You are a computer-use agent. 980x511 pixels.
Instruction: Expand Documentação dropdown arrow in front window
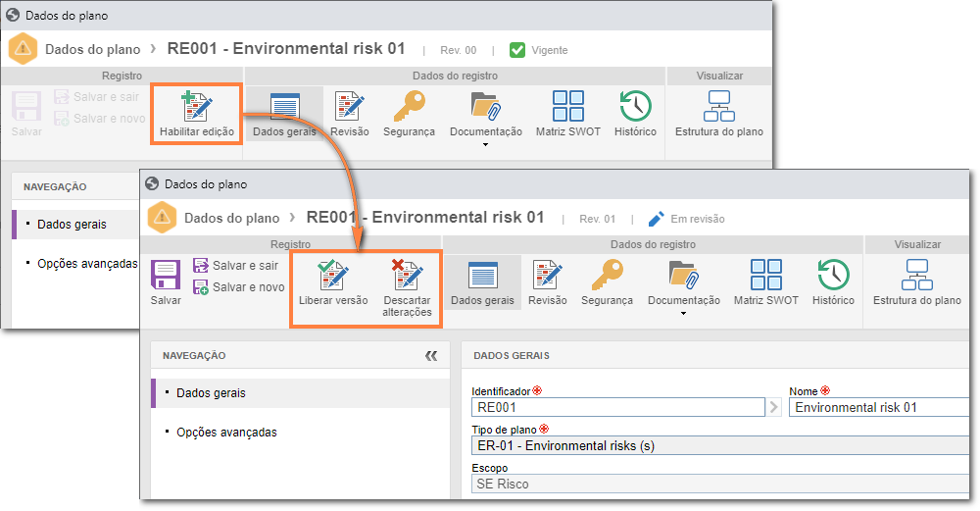[684, 313]
